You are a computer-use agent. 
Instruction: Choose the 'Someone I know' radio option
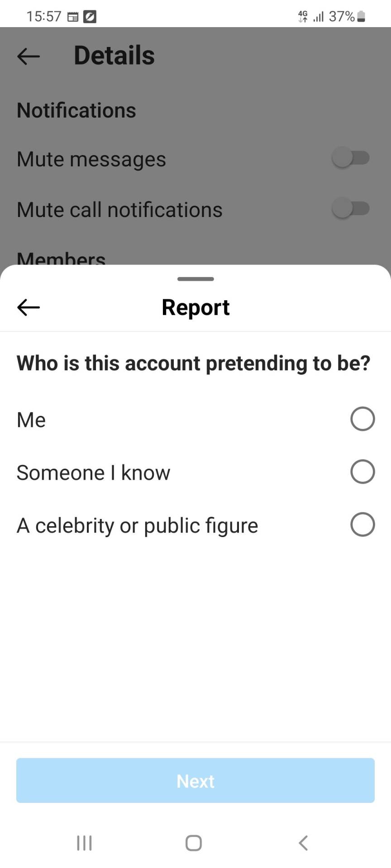click(x=362, y=472)
